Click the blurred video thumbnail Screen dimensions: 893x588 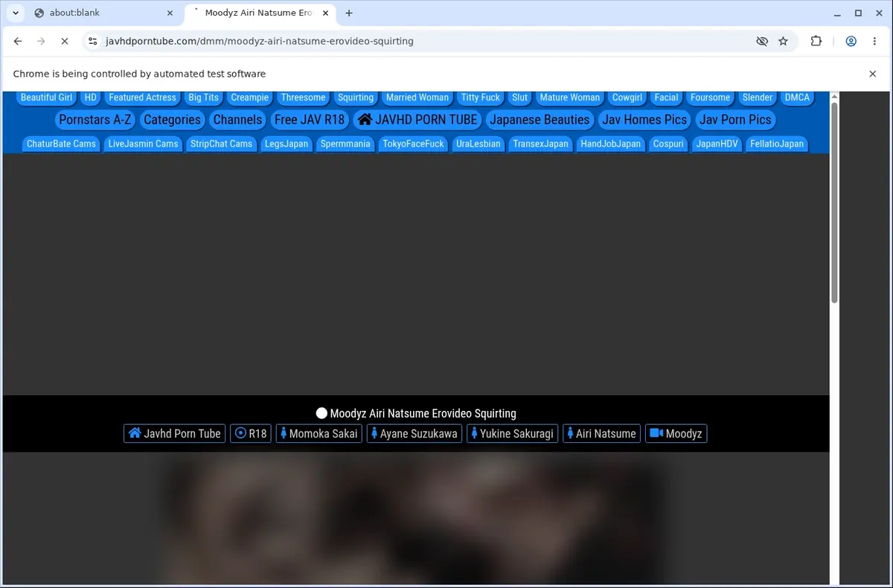pyautogui.click(x=416, y=520)
